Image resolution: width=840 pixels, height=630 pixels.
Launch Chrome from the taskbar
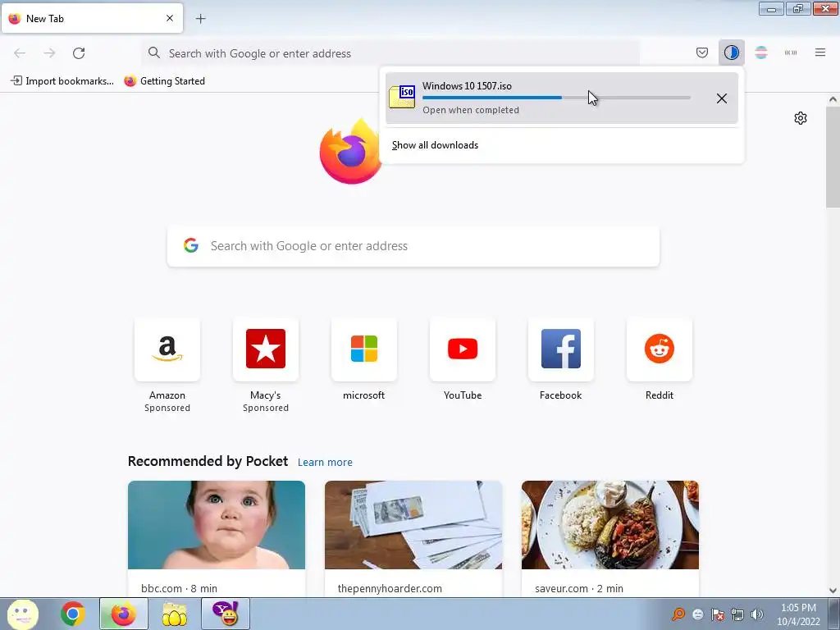click(73, 614)
